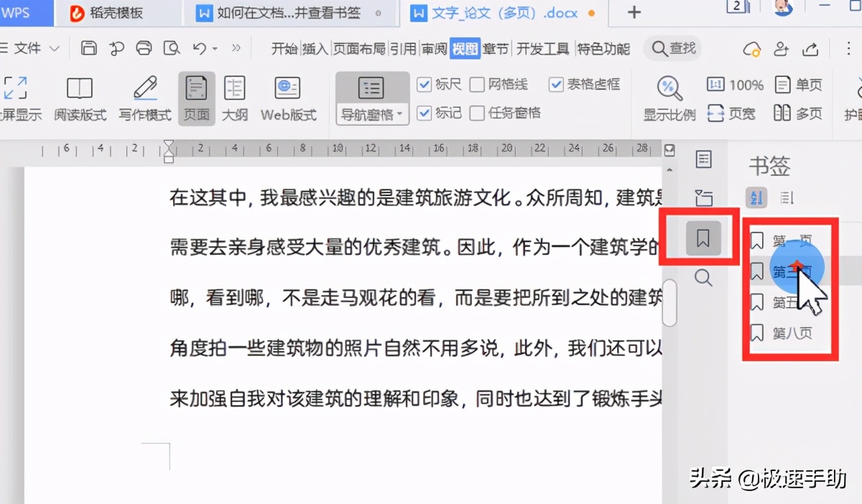The width and height of the screenshot is (862, 504).
Task: Open the References (引用) tab
Action: coord(404,49)
